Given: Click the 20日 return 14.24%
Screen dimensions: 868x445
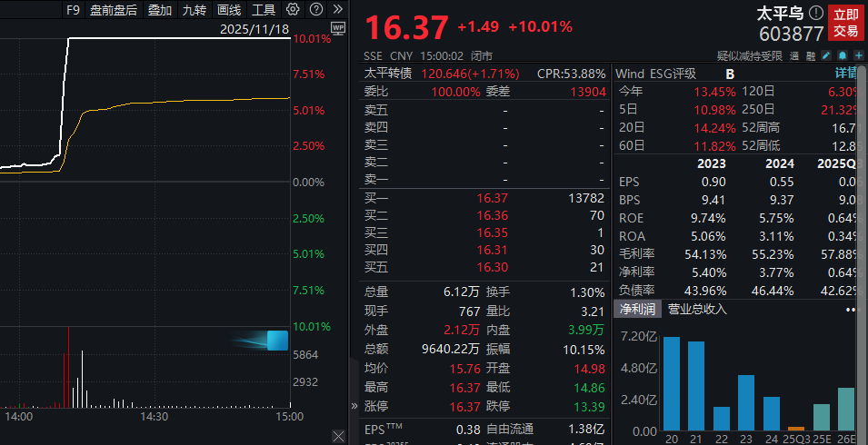Looking at the screenshot, I should coord(715,128).
